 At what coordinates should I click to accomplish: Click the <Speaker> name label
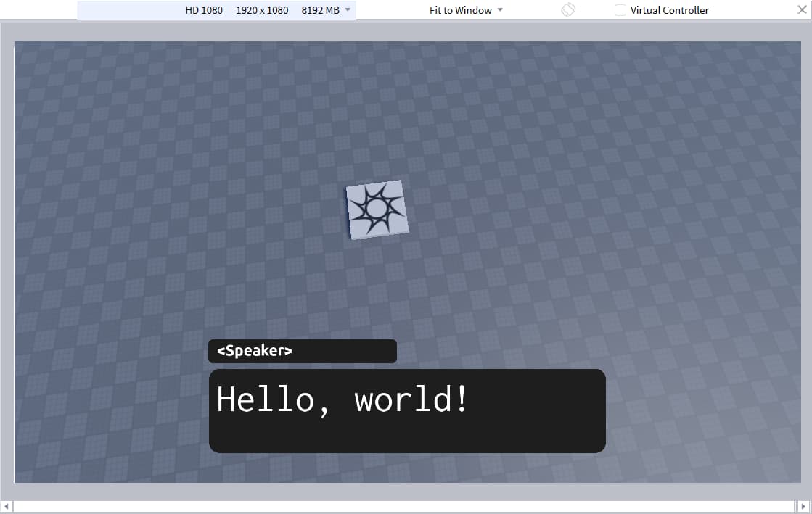tap(254, 351)
